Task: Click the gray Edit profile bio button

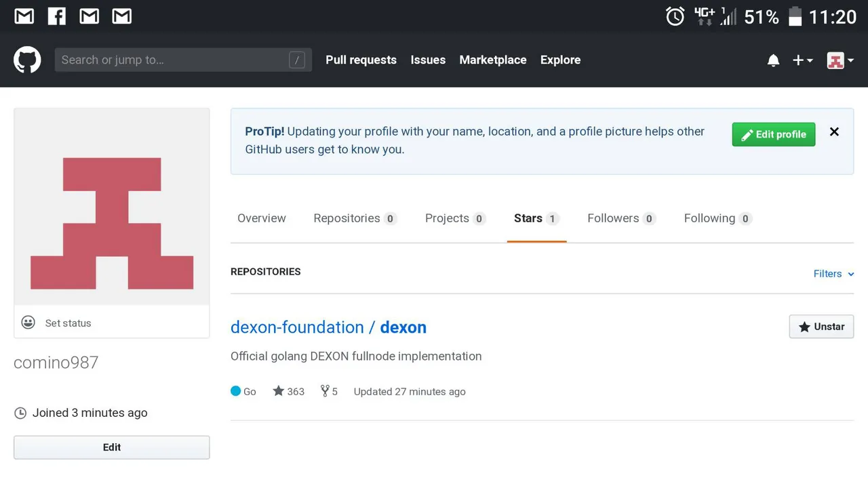Action: [112, 447]
